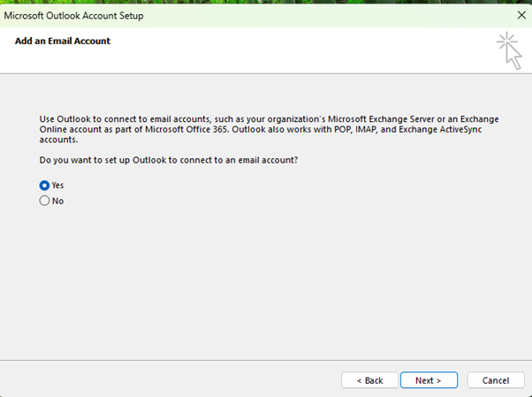Close the Account Setup dialog window

tap(520, 16)
